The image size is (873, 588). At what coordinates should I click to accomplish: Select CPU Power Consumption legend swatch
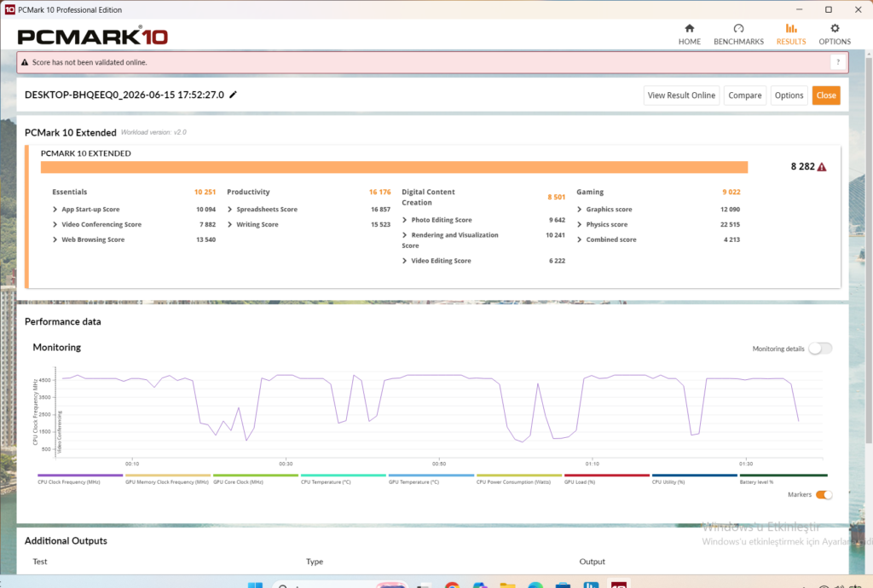(519, 475)
